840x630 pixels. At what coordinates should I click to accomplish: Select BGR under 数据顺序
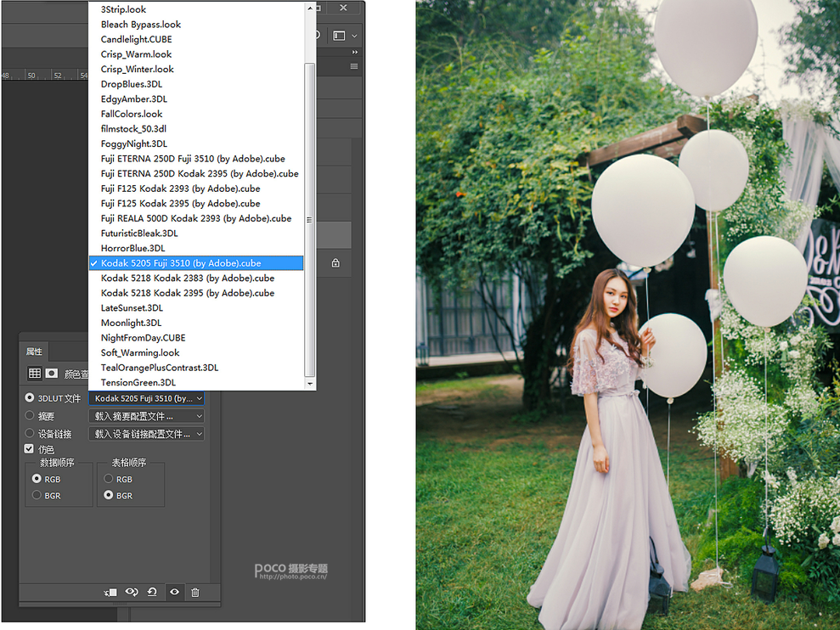pos(37,495)
